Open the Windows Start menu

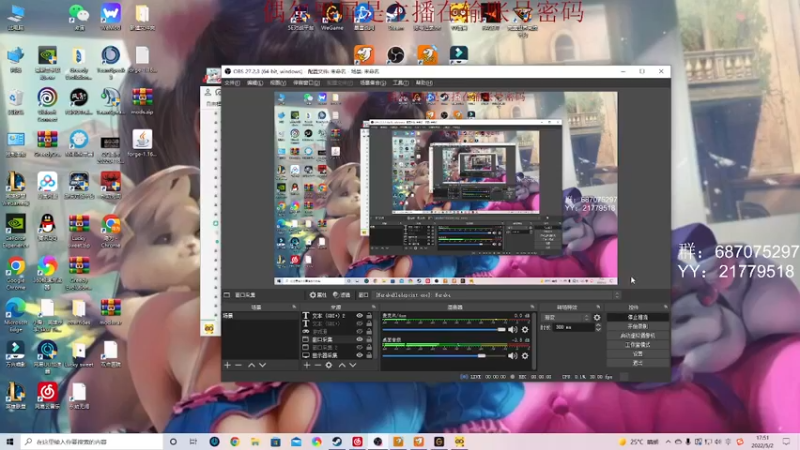[9, 442]
